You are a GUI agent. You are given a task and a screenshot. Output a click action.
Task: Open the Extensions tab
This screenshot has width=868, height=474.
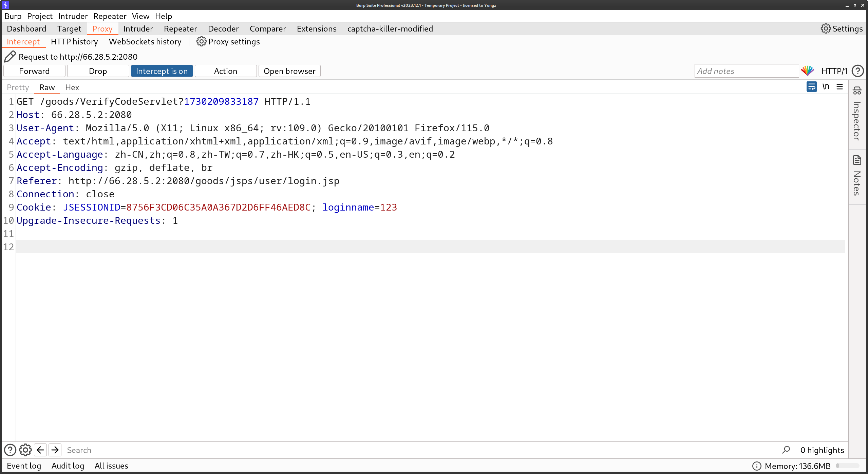pyautogui.click(x=317, y=29)
